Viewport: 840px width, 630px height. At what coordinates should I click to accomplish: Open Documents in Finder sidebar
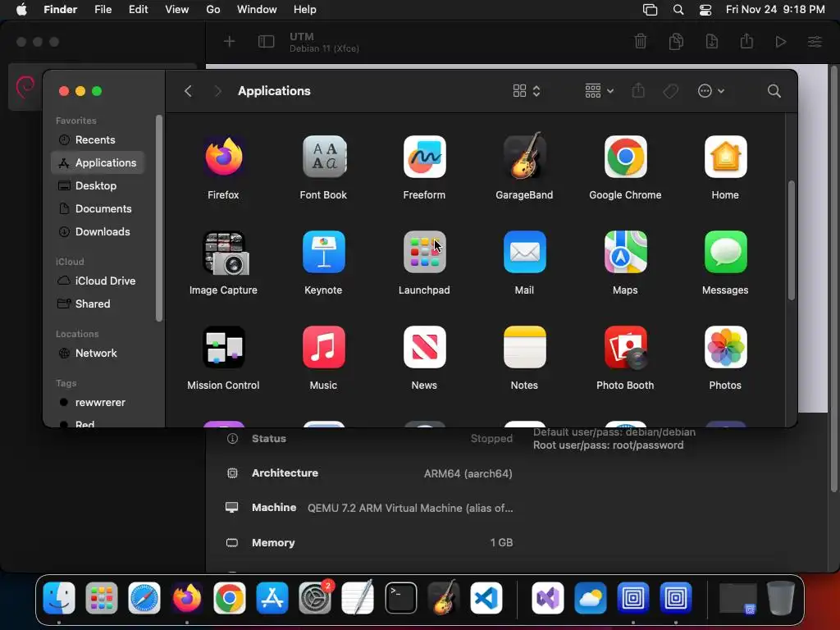point(98,209)
